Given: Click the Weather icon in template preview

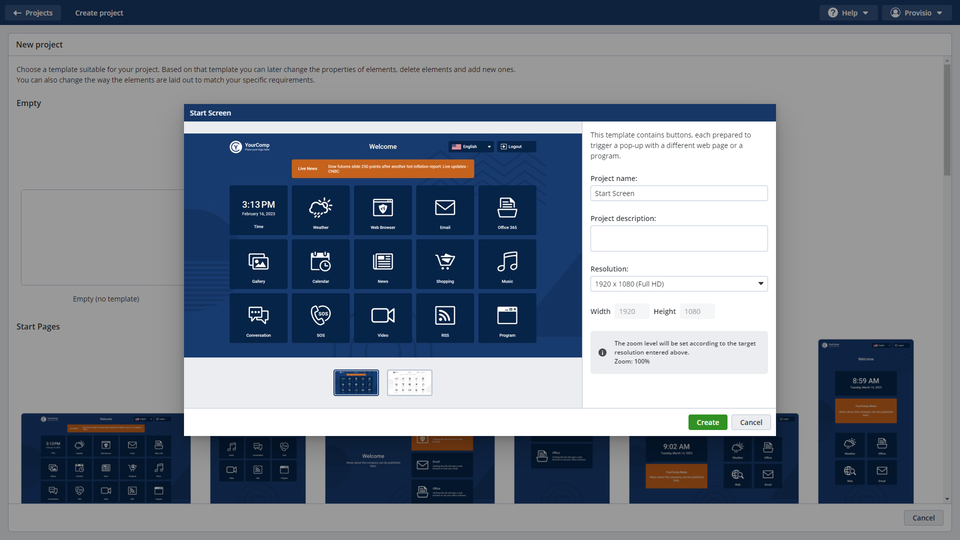Looking at the screenshot, I should click(x=321, y=207).
